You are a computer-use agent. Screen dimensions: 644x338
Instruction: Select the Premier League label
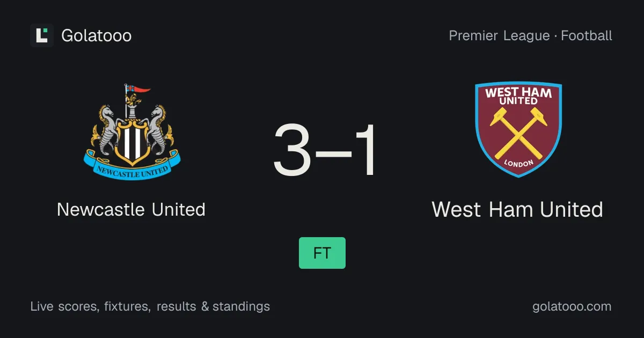tap(499, 36)
